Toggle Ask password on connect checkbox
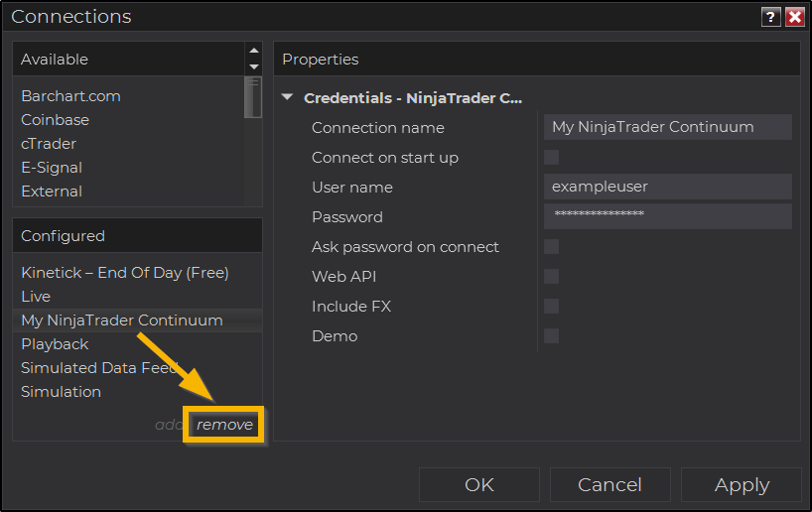Screen dimensions: 812x512 tap(551, 247)
